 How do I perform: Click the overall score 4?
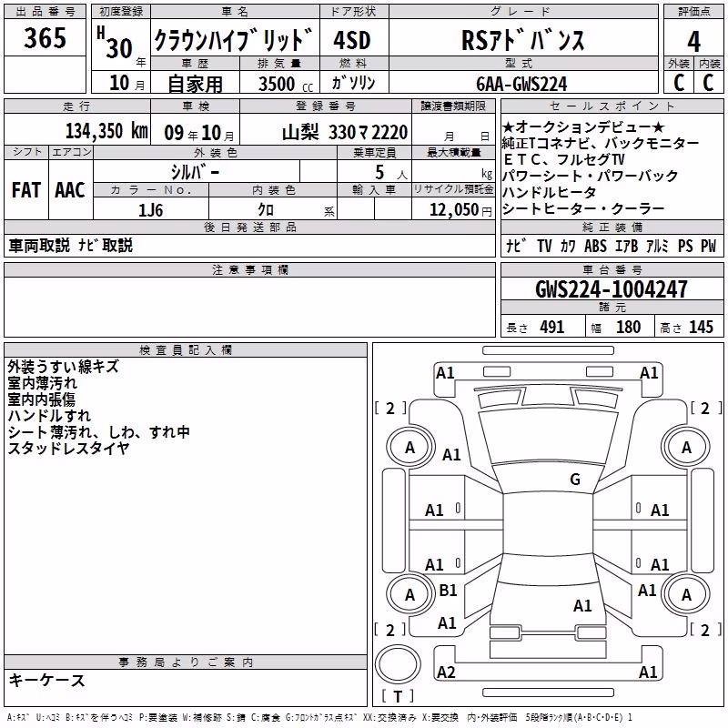click(693, 42)
